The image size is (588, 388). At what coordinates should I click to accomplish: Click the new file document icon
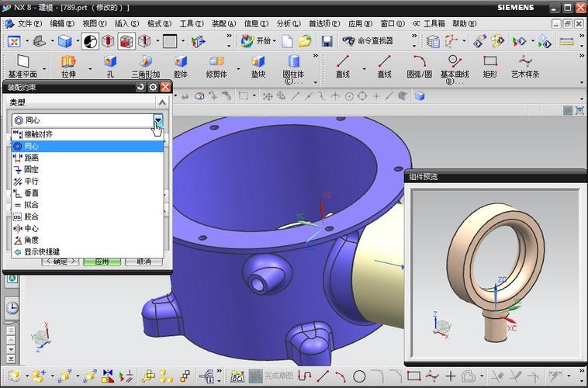point(287,41)
